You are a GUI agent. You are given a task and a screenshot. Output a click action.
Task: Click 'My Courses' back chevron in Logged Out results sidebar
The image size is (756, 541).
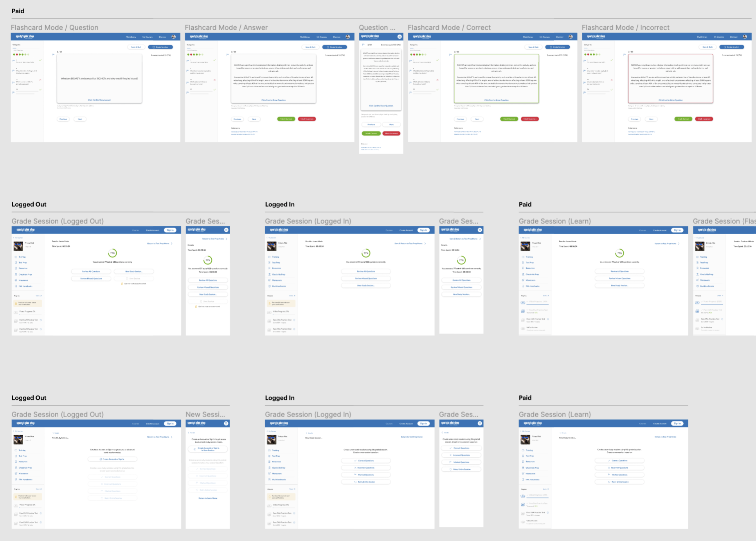pos(14,238)
